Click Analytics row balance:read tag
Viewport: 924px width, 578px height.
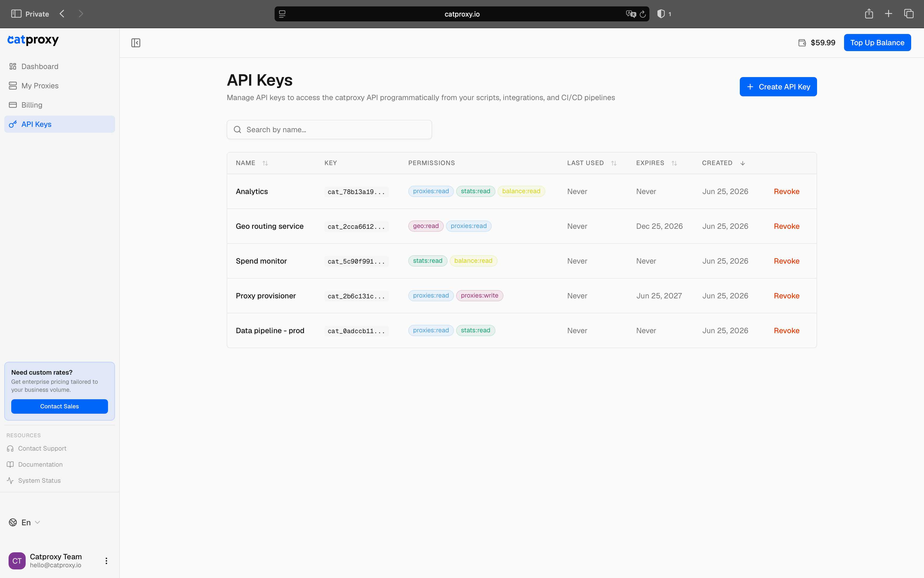[521, 191]
